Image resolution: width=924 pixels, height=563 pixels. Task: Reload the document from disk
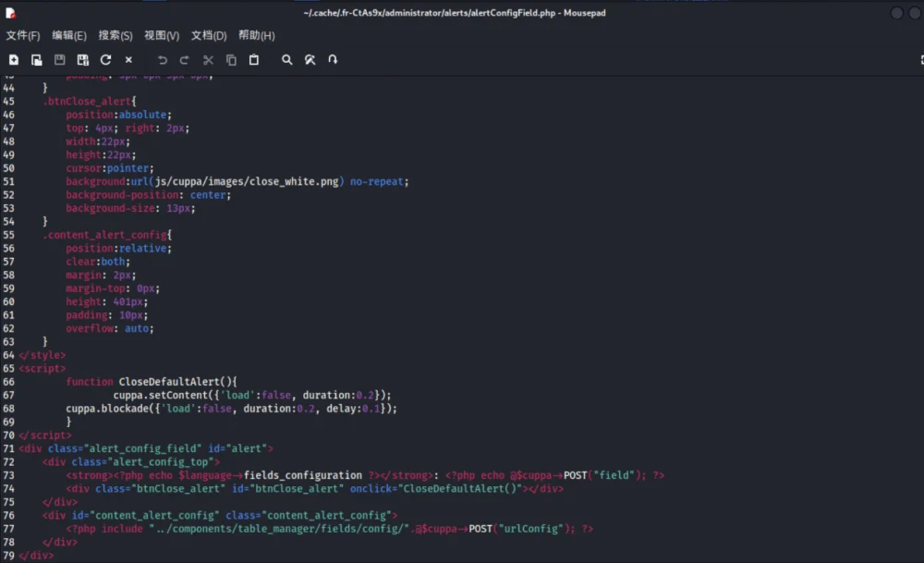(x=105, y=59)
